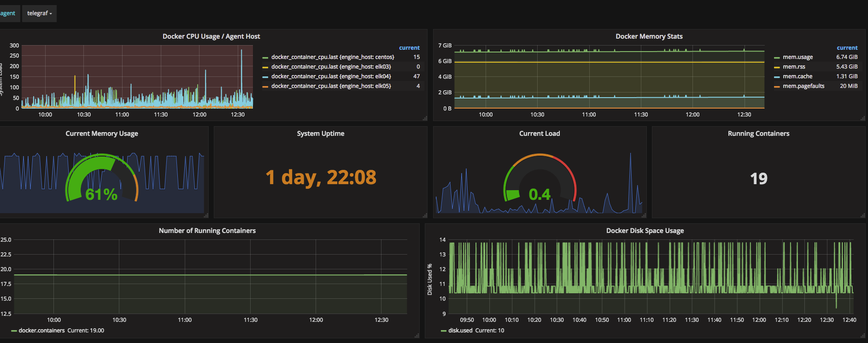Click yellow color swatch of mem.rss
This screenshot has height=343, width=868.
777,68
